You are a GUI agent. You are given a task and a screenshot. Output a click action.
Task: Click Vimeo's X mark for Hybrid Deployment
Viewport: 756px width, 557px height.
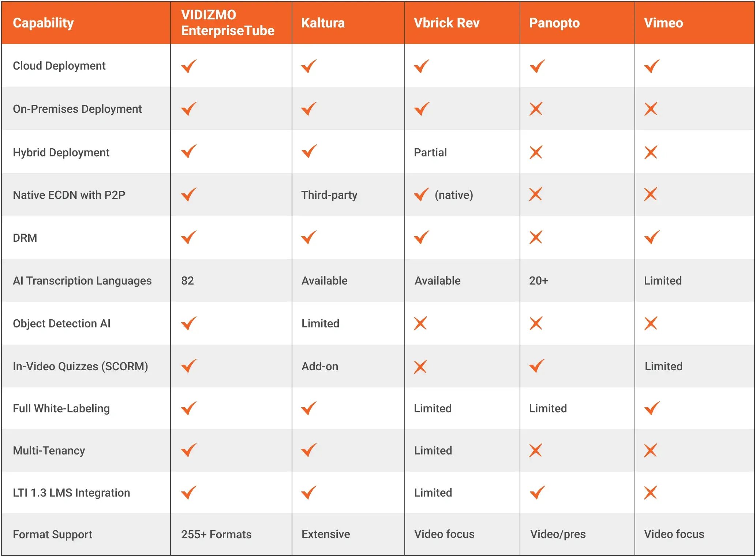[x=651, y=152]
